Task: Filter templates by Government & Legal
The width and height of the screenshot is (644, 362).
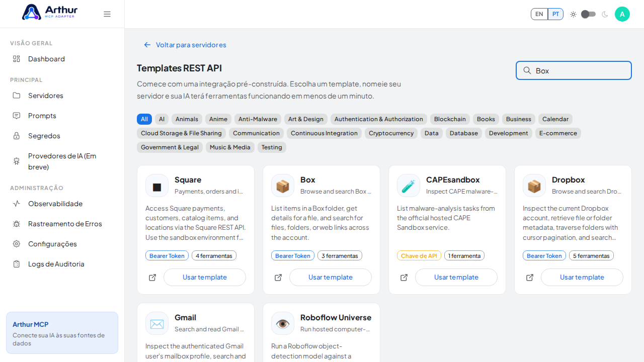Action: point(170,147)
